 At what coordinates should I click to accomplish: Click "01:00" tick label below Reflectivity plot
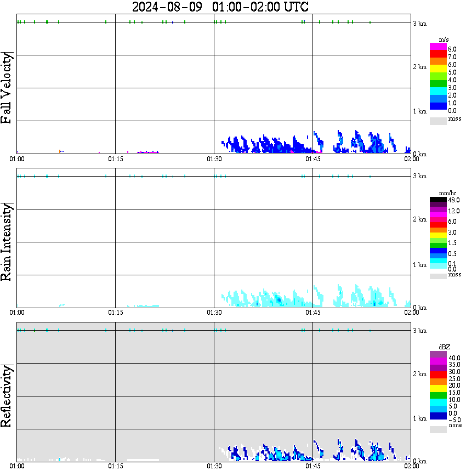tap(17, 466)
